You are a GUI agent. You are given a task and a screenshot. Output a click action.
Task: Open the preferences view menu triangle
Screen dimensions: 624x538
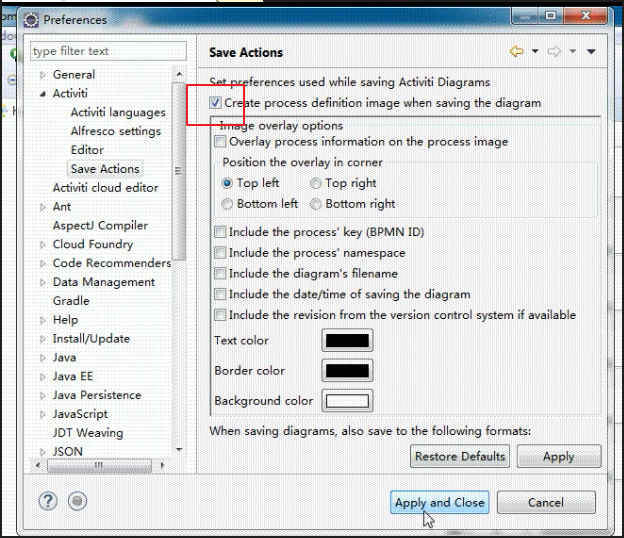(591, 51)
